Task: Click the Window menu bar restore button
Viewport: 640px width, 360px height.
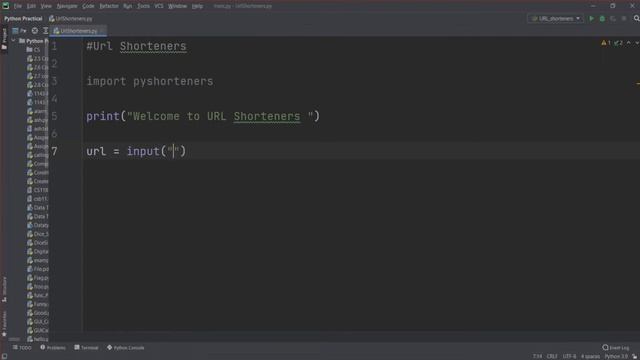Action: 613,6
